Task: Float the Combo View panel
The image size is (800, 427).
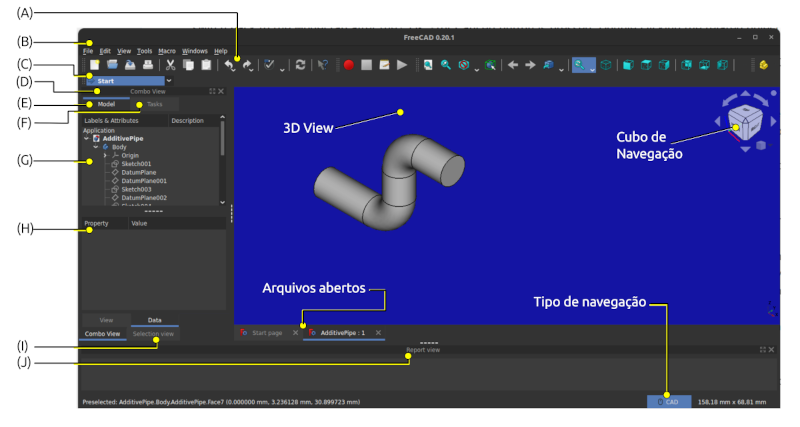Action: coord(212,91)
